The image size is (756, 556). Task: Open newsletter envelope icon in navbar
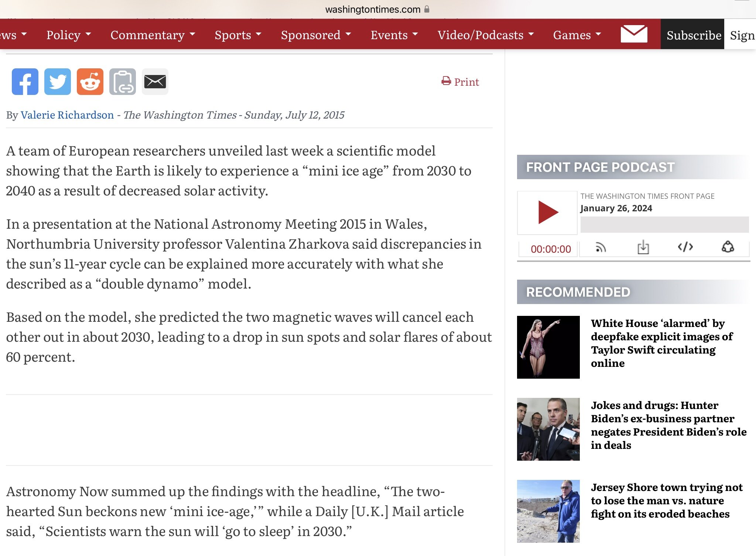tap(634, 34)
